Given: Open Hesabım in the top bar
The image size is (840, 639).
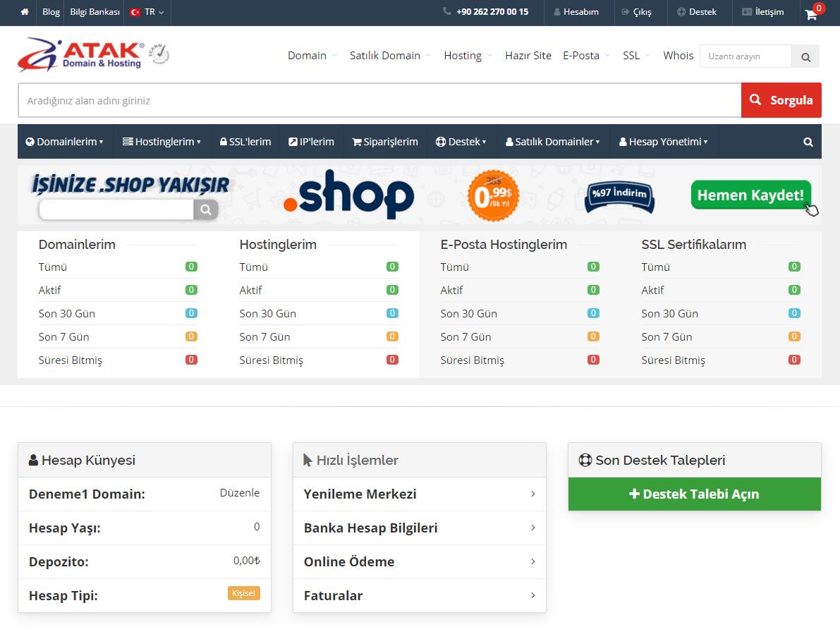Looking at the screenshot, I should tap(576, 12).
